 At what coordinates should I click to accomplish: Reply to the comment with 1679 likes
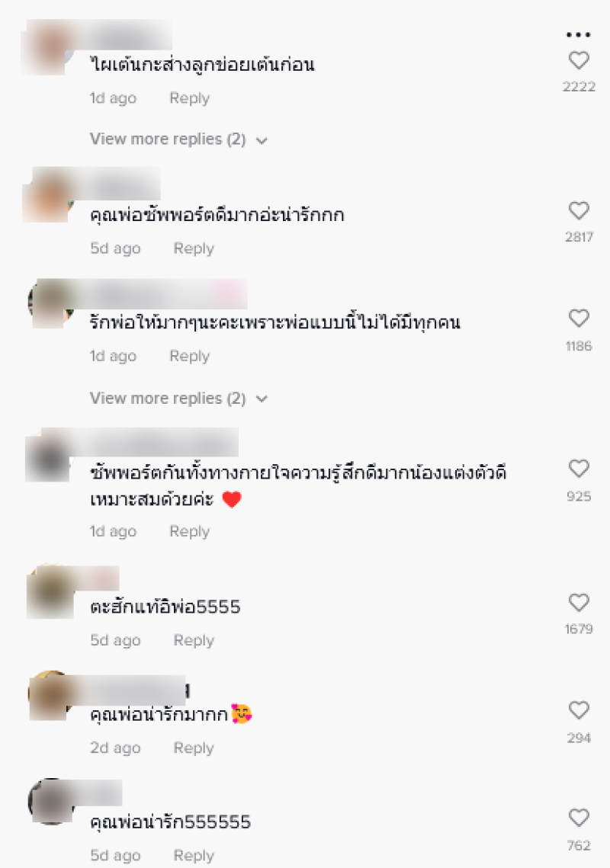pyautogui.click(x=194, y=640)
